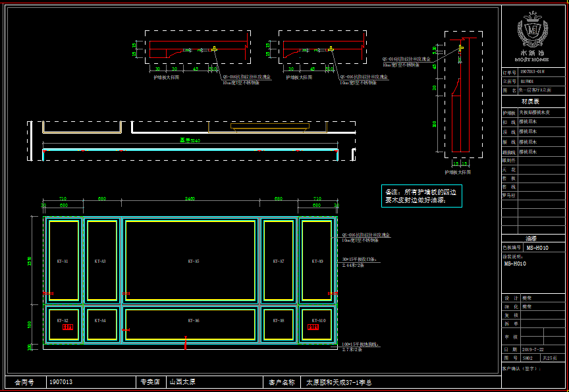The width and height of the screenshot is (569, 392).
Task: Select panel KT-A3
Action: 101,261
